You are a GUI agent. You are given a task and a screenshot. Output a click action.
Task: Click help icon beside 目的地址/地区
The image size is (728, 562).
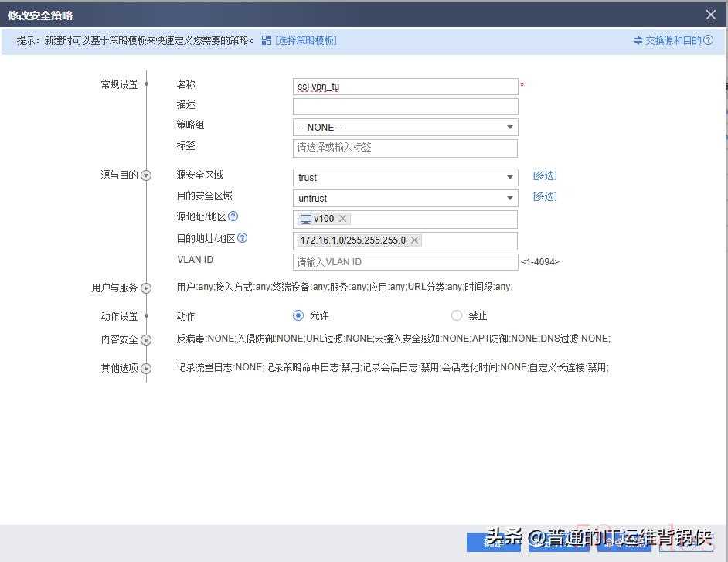point(242,238)
